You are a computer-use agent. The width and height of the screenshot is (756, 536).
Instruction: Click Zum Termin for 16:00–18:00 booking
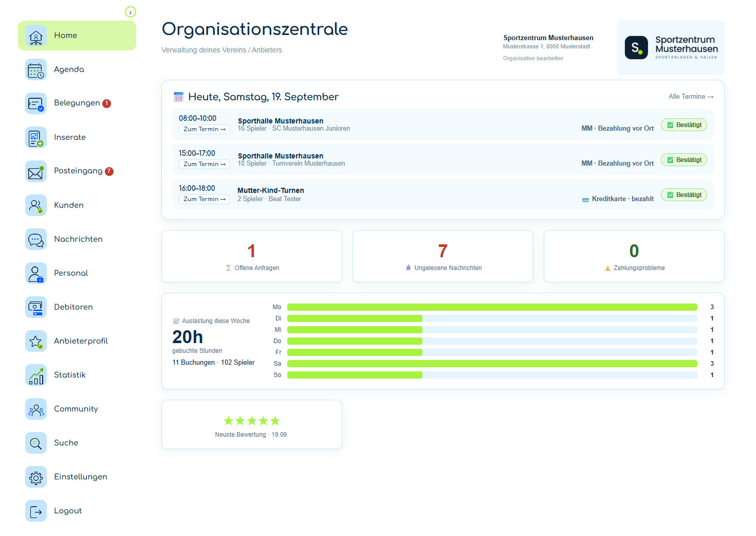tap(205, 199)
